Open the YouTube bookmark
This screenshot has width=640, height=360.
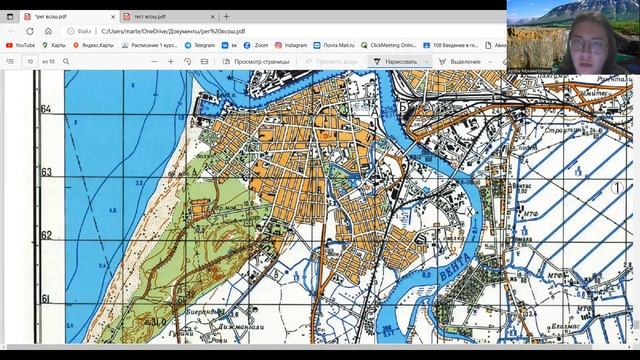20,45
